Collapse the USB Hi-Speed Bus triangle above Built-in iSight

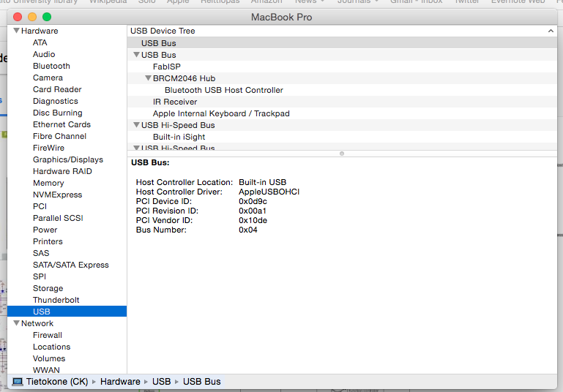(136, 125)
